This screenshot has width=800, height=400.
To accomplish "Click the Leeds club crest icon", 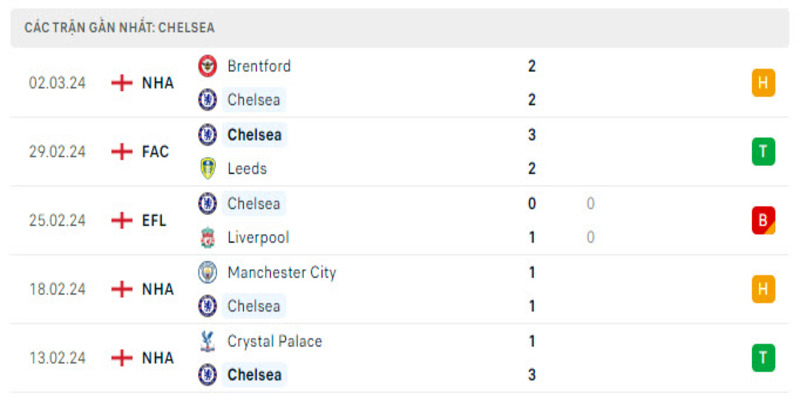I will 208,169.
